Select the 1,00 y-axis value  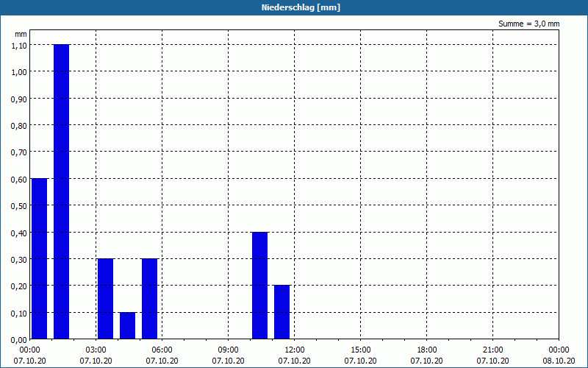tap(19, 72)
